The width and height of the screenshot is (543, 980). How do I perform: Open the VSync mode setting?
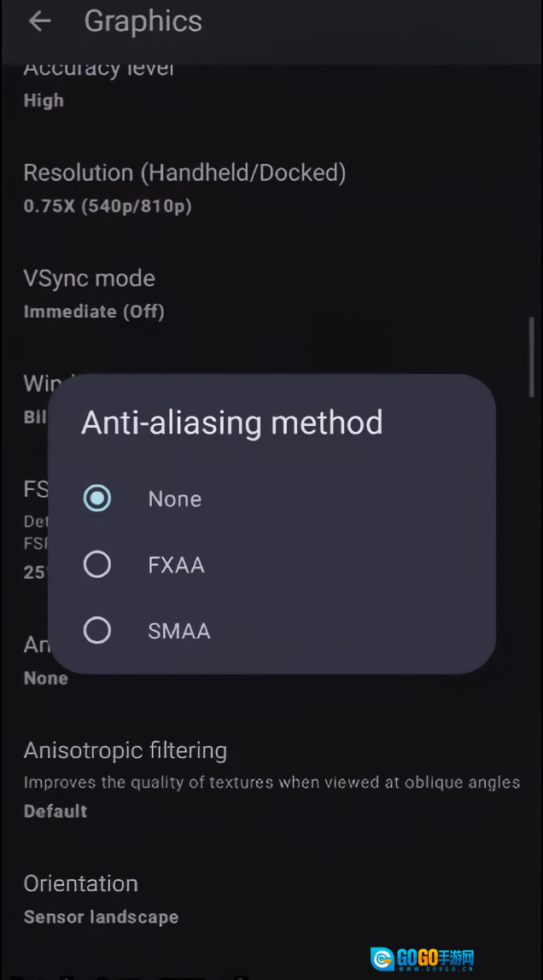[x=90, y=278]
